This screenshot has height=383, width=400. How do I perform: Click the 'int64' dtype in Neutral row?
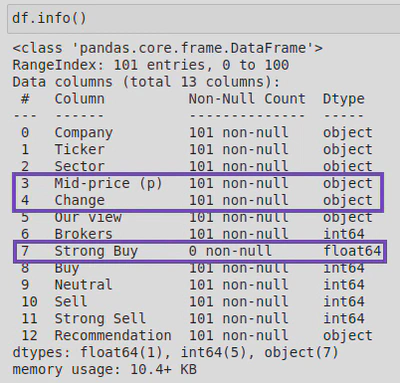tap(344, 285)
